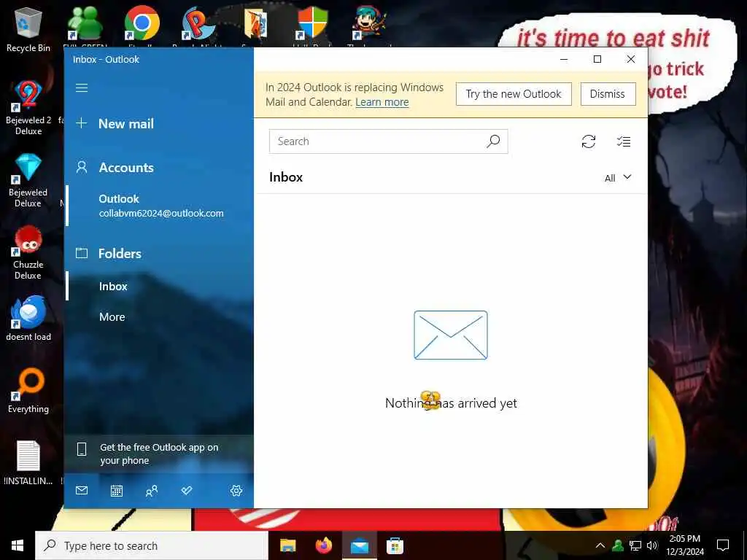This screenshot has height=560, width=747.
Task: Maximize the Outlook Mail window
Action: click(597, 59)
